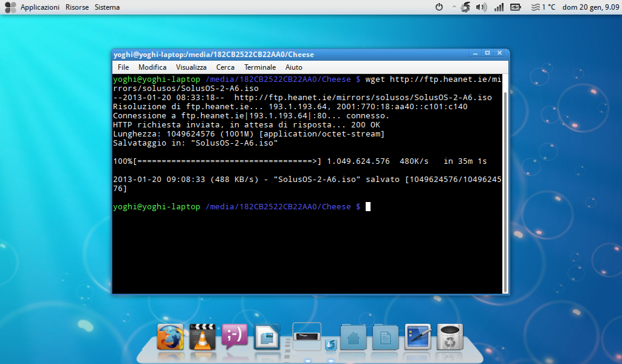The width and height of the screenshot is (622, 364).
Task: Open the Modifica menu in terminal
Action: pyautogui.click(x=152, y=67)
